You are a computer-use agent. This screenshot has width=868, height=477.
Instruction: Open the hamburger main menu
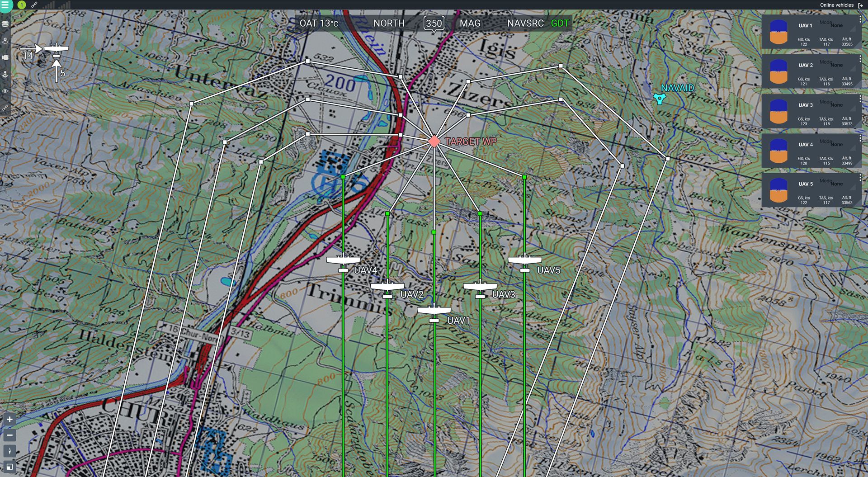(x=5, y=5)
